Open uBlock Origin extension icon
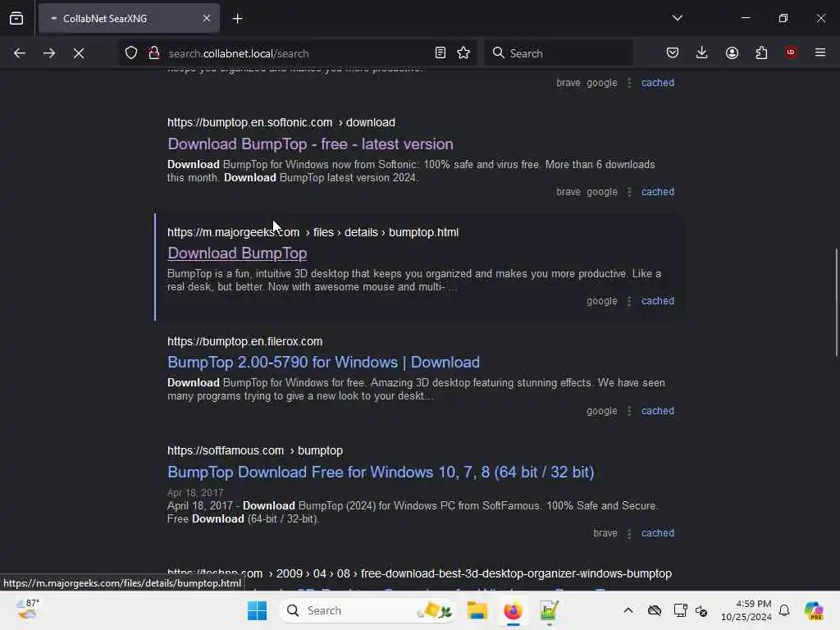The height and width of the screenshot is (630, 840). [791, 52]
